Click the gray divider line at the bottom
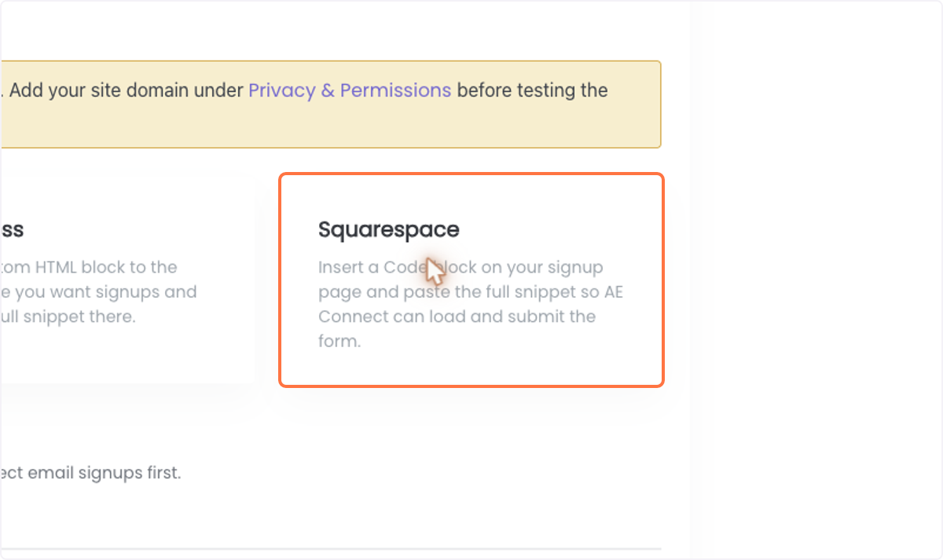943x560 pixels. (330, 548)
